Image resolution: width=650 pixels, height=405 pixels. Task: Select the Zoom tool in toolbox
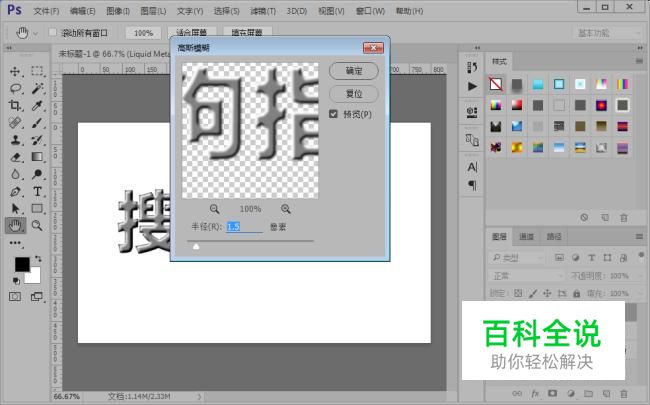37,226
